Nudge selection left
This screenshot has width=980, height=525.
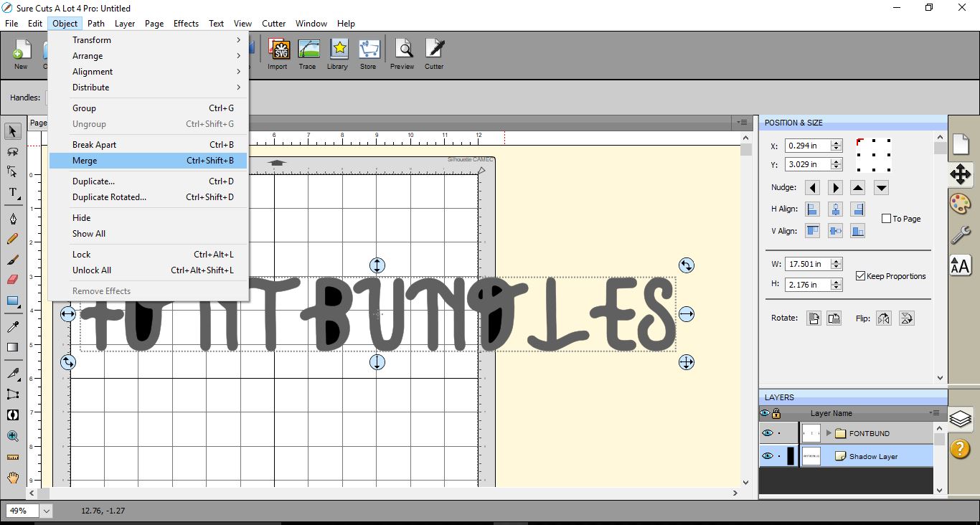click(x=812, y=188)
